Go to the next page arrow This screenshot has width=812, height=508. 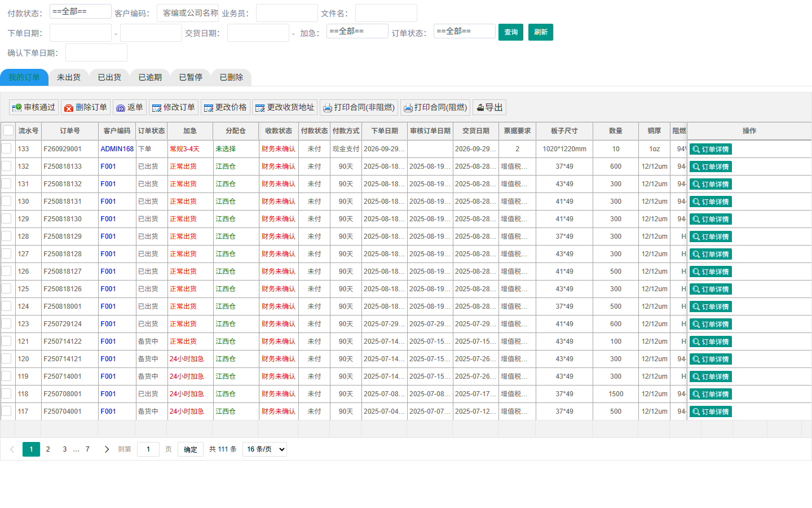(x=107, y=449)
